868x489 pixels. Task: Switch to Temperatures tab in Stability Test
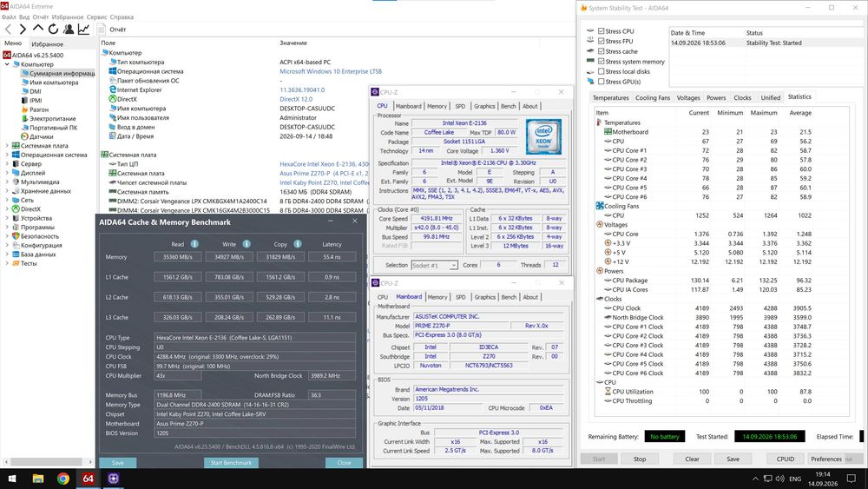click(x=610, y=98)
